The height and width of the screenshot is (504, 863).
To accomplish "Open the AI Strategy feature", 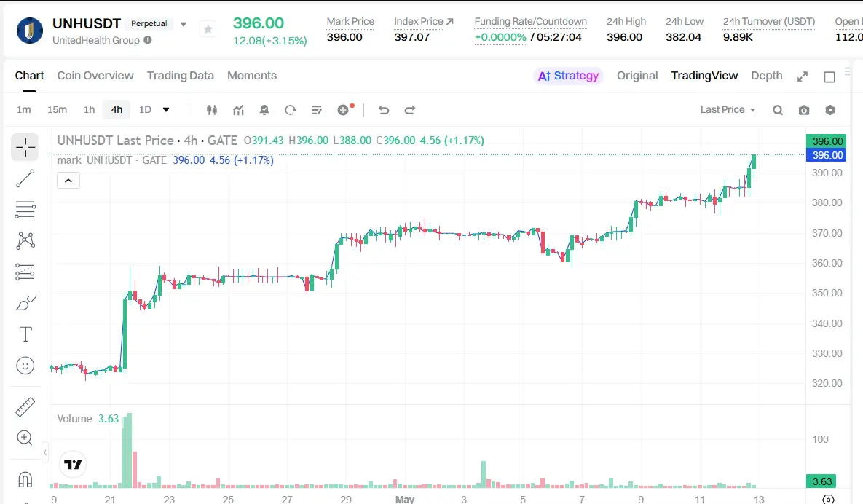I will coord(568,76).
